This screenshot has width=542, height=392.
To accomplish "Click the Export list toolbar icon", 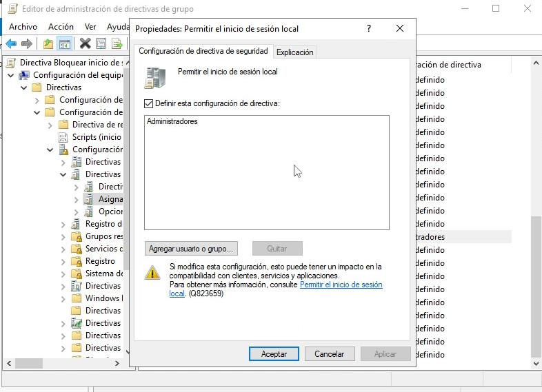I will 117,44.
